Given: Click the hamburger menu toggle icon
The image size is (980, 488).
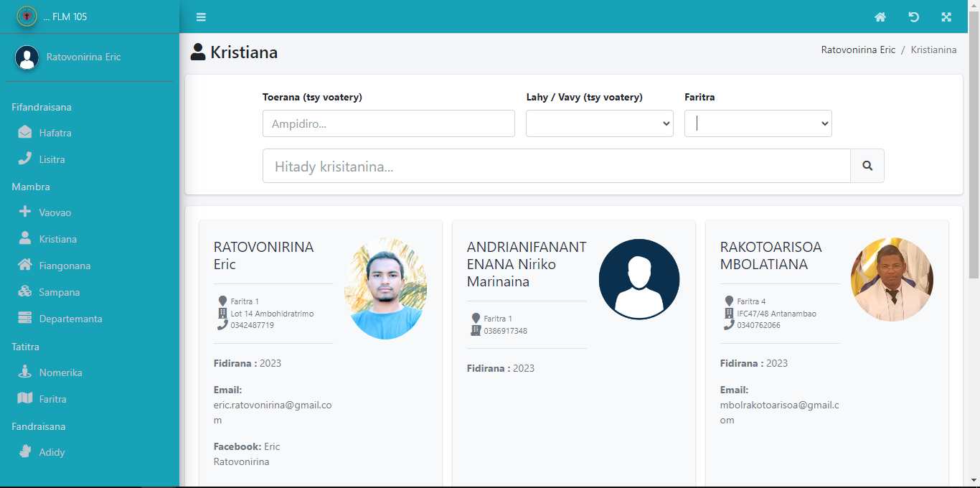Looking at the screenshot, I should (x=201, y=17).
